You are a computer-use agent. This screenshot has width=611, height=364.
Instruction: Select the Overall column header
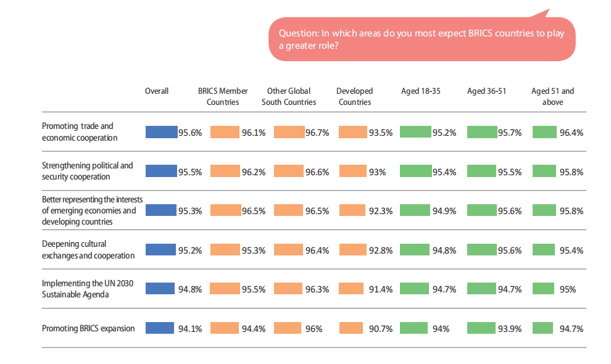157,91
